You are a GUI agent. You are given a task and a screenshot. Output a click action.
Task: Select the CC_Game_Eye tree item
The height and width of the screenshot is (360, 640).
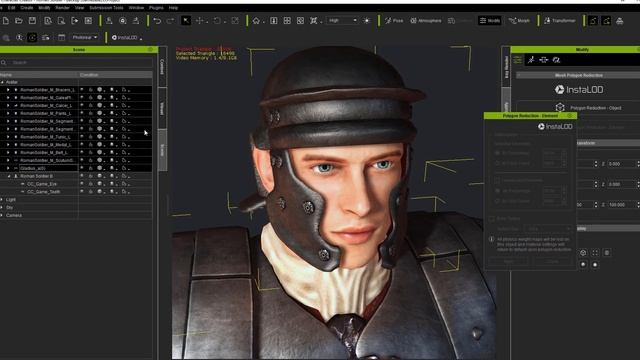(42, 184)
